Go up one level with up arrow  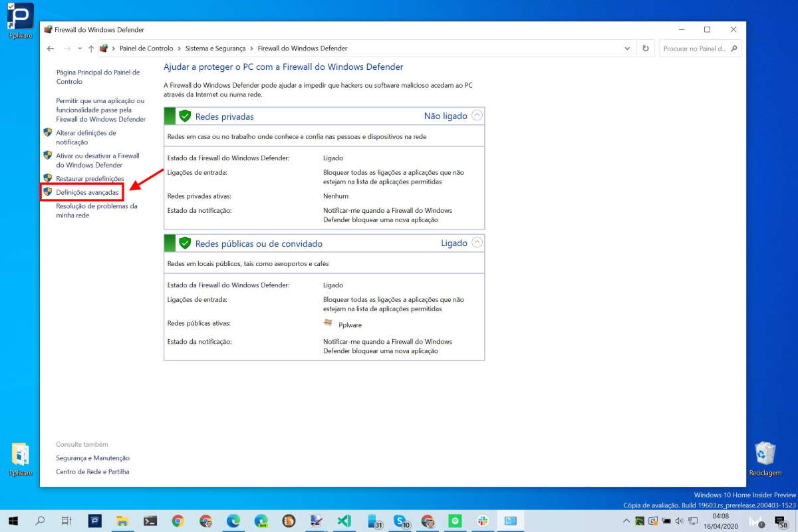pyautogui.click(x=91, y=49)
